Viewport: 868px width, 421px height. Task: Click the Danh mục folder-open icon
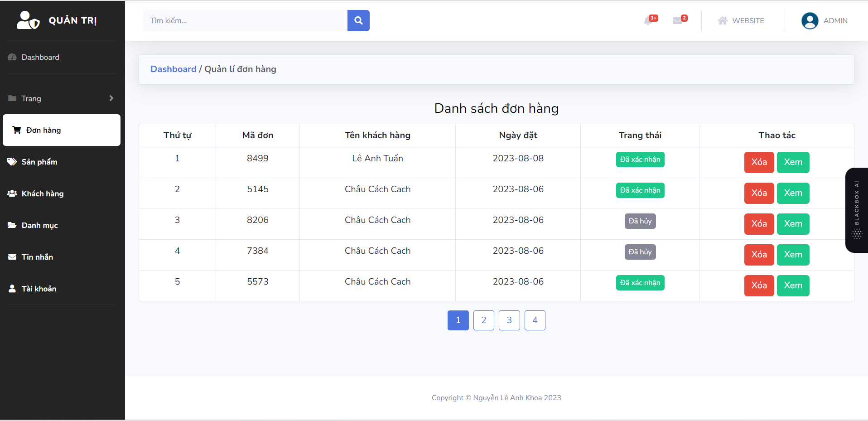[12, 225]
